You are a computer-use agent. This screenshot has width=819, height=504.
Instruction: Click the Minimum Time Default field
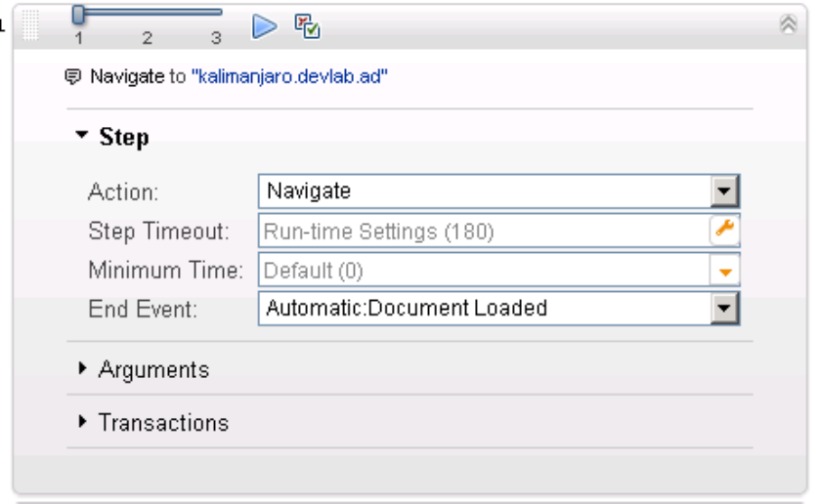(484, 270)
